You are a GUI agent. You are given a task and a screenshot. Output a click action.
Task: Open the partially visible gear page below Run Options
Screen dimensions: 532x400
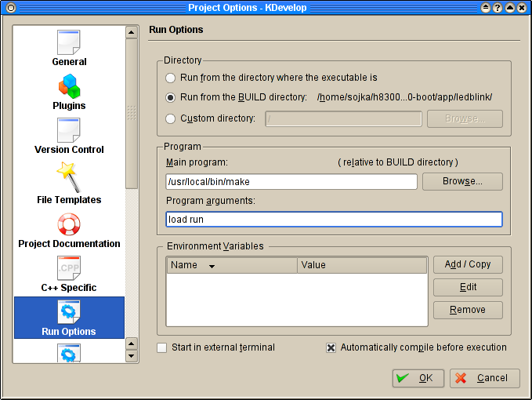point(69,353)
